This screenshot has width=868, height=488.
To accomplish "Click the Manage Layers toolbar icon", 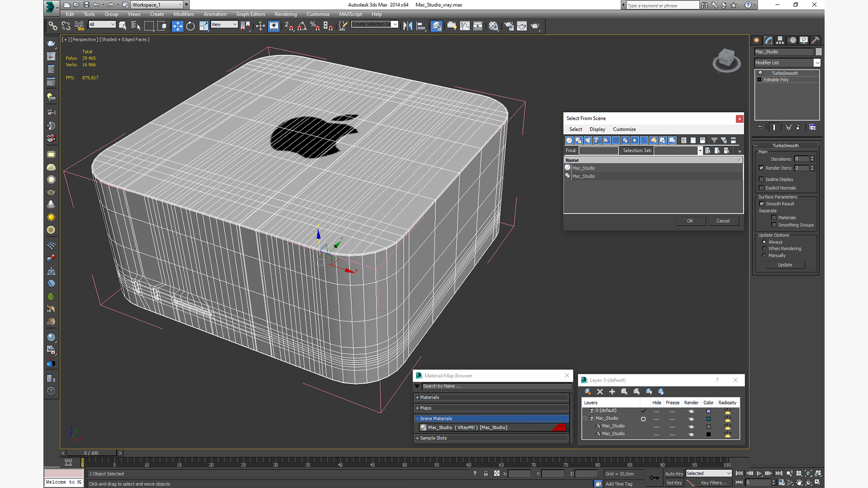I will coord(436,26).
